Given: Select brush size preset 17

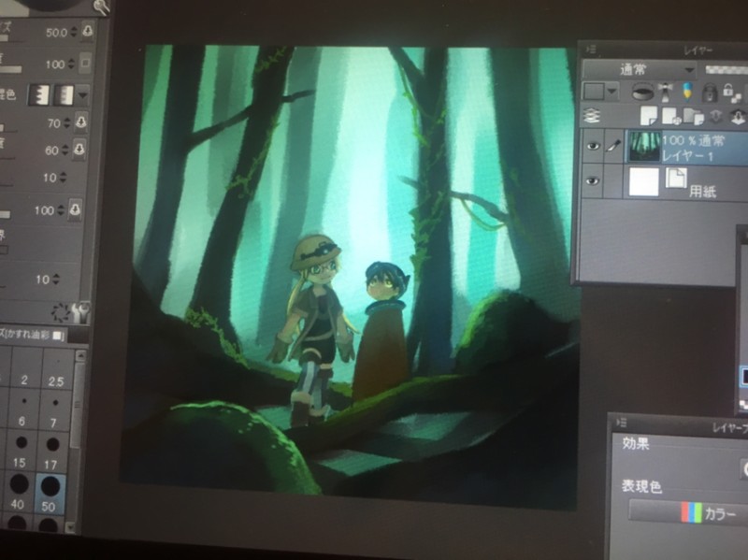Looking at the screenshot, I should [x=51, y=452].
